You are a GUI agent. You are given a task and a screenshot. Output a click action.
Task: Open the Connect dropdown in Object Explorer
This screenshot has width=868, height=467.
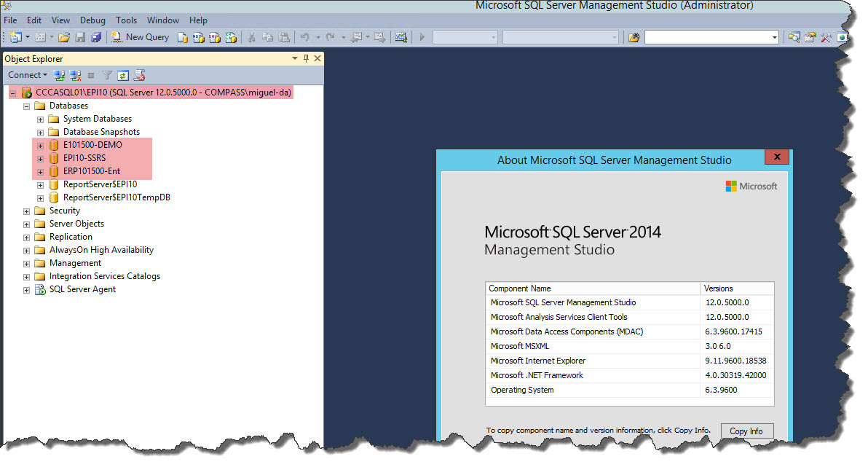pos(27,75)
